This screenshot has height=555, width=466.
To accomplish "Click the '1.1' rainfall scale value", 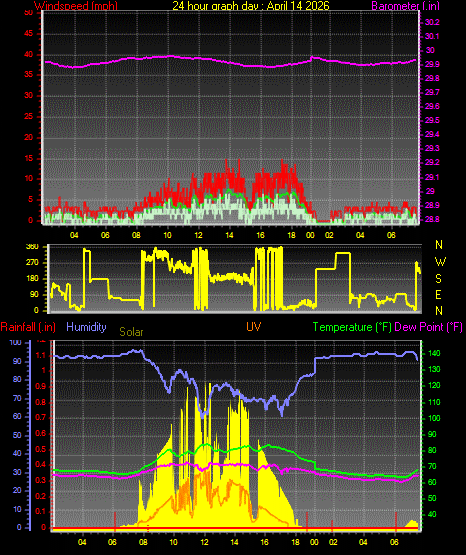I will click(x=41, y=356).
